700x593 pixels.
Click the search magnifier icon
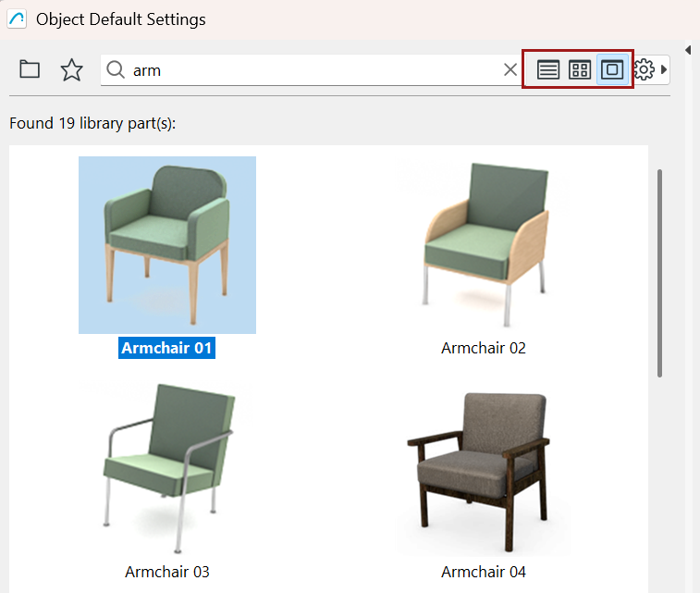coord(116,69)
